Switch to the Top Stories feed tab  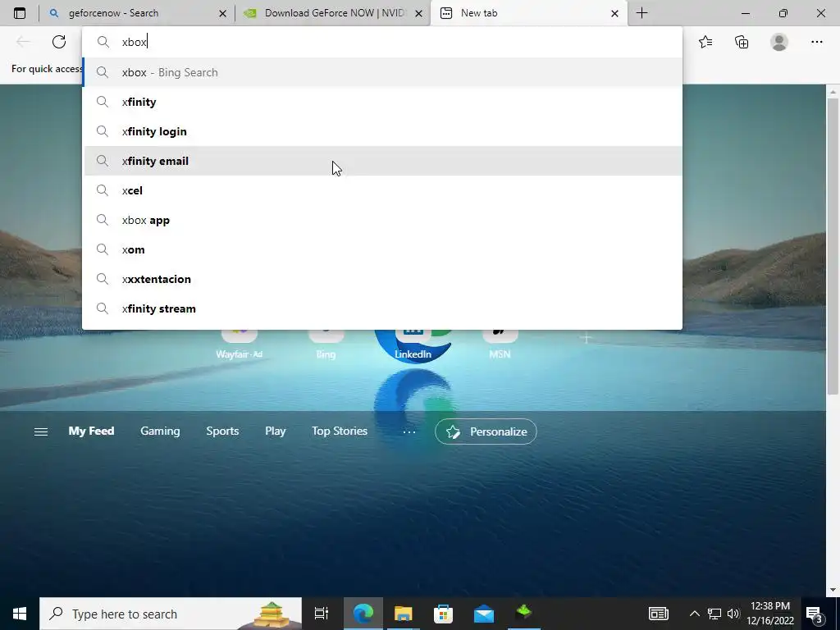340,431
